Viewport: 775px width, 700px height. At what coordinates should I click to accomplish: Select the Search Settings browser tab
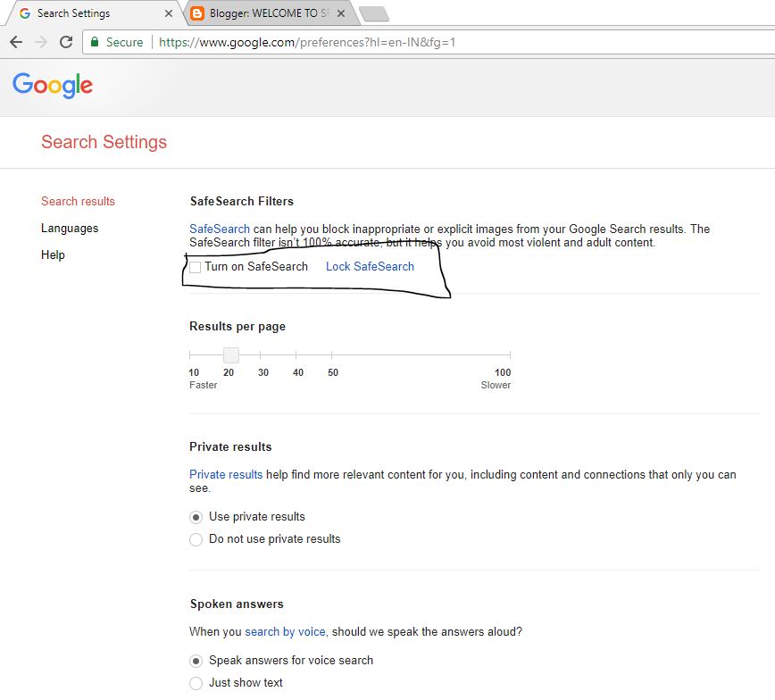click(96, 13)
